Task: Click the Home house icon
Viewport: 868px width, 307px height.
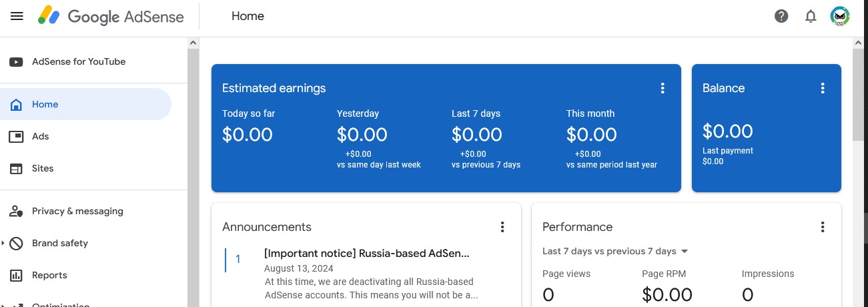Action: click(x=16, y=105)
